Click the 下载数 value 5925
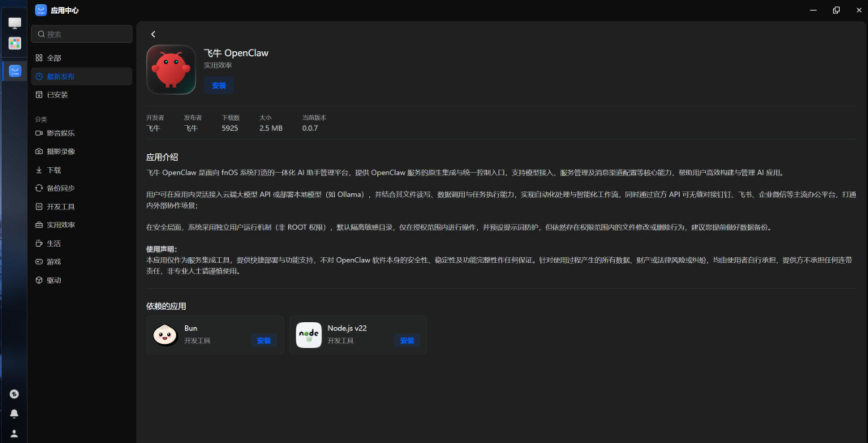The height and width of the screenshot is (443, 868). coord(230,128)
